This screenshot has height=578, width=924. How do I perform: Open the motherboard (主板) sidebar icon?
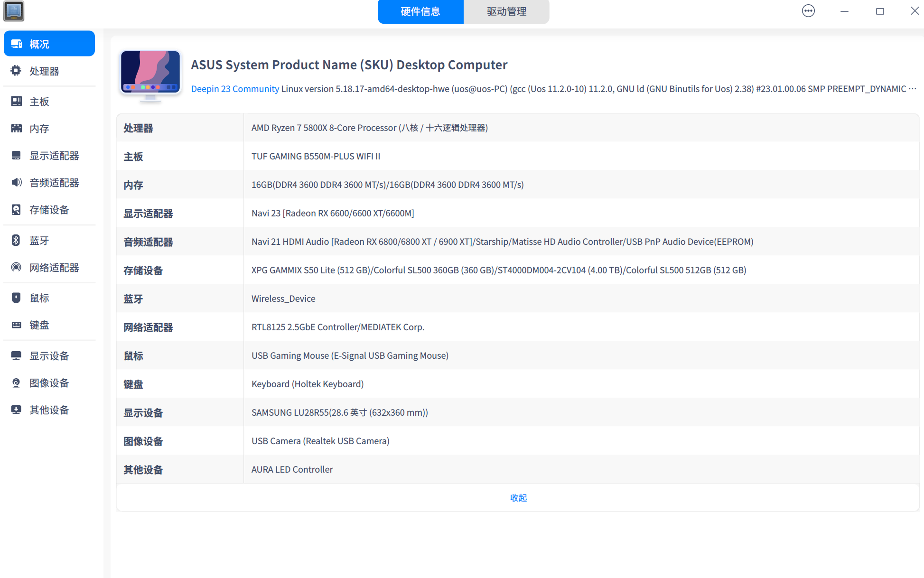point(16,101)
